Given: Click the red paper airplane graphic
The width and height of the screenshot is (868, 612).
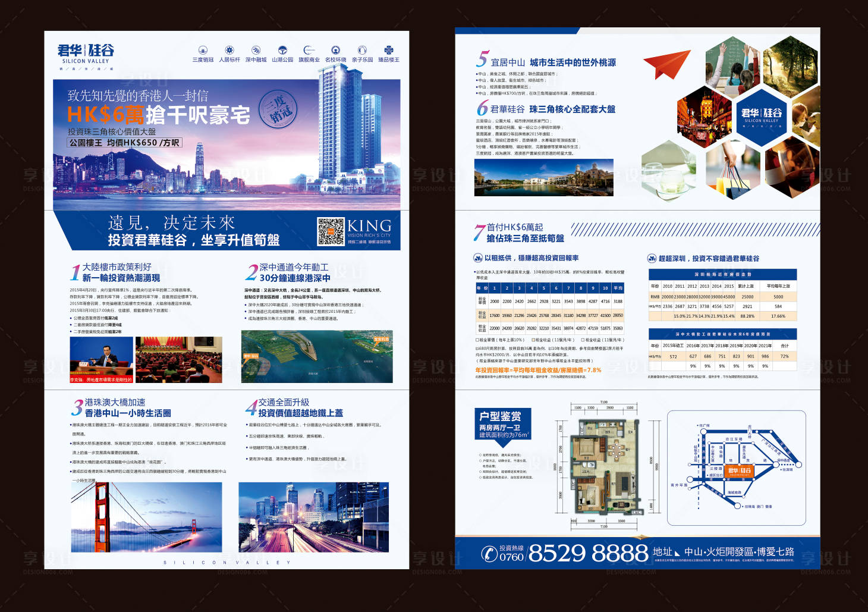Looking at the screenshot, I should pos(666,64).
